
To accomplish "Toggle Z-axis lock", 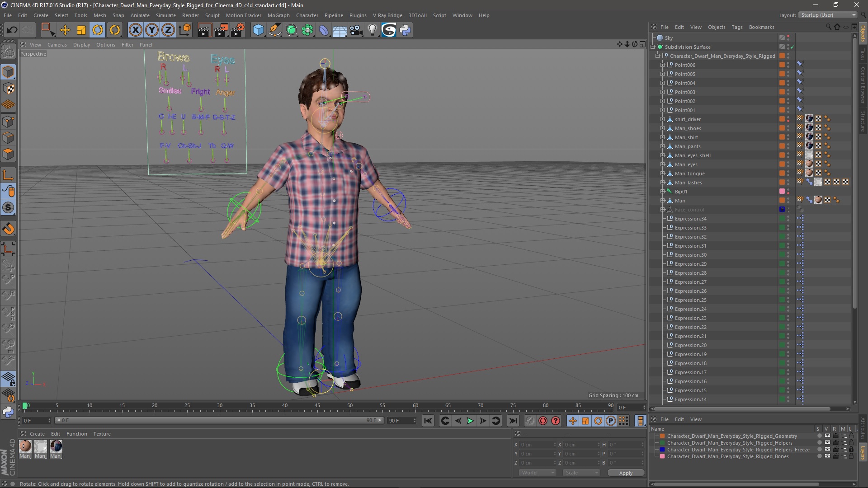I will click(168, 30).
